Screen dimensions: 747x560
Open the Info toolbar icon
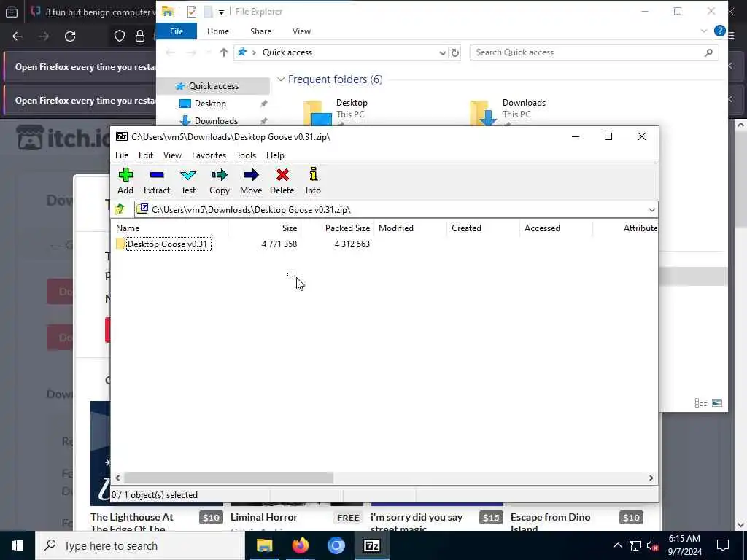click(313, 182)
